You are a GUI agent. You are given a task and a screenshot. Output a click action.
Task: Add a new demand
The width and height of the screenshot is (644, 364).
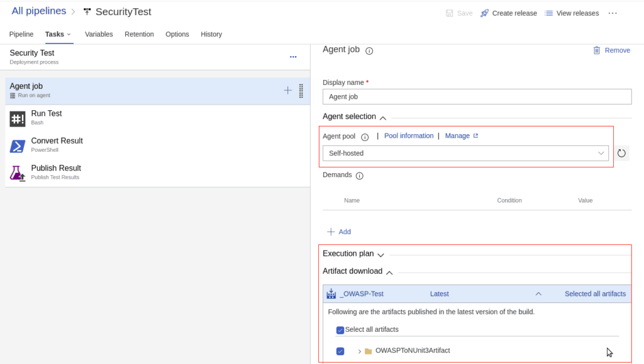tap(339, 232)
